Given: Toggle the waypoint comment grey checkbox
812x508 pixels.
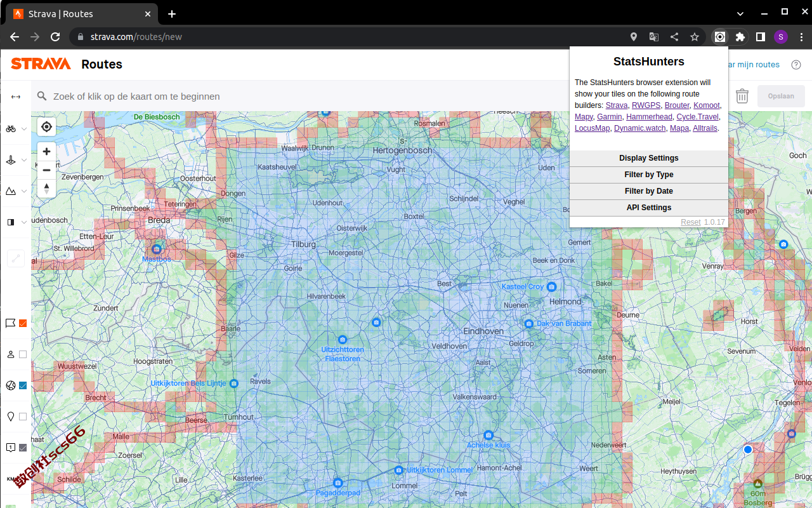Looking at the screenshot, I should (23, 448).
